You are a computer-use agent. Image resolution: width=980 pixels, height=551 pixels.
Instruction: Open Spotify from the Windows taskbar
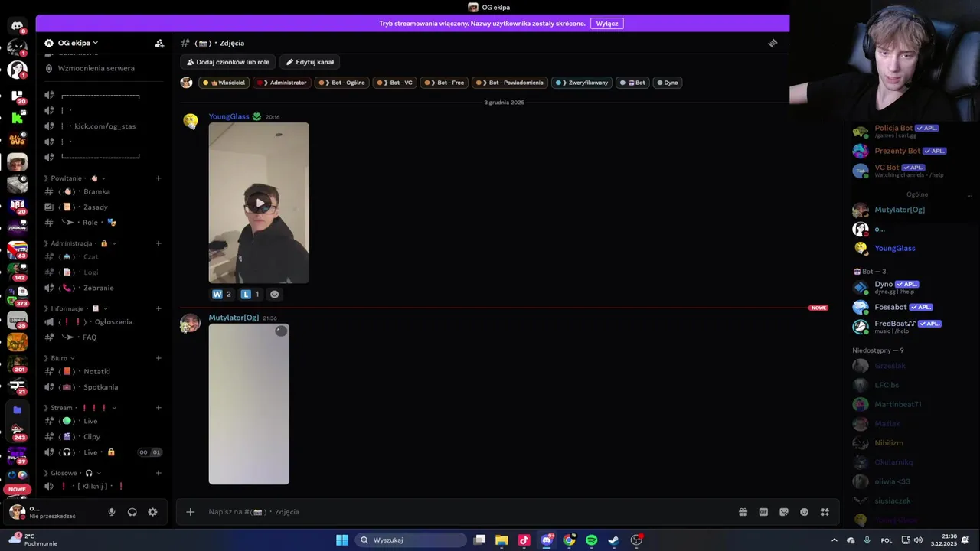point(591,540)
